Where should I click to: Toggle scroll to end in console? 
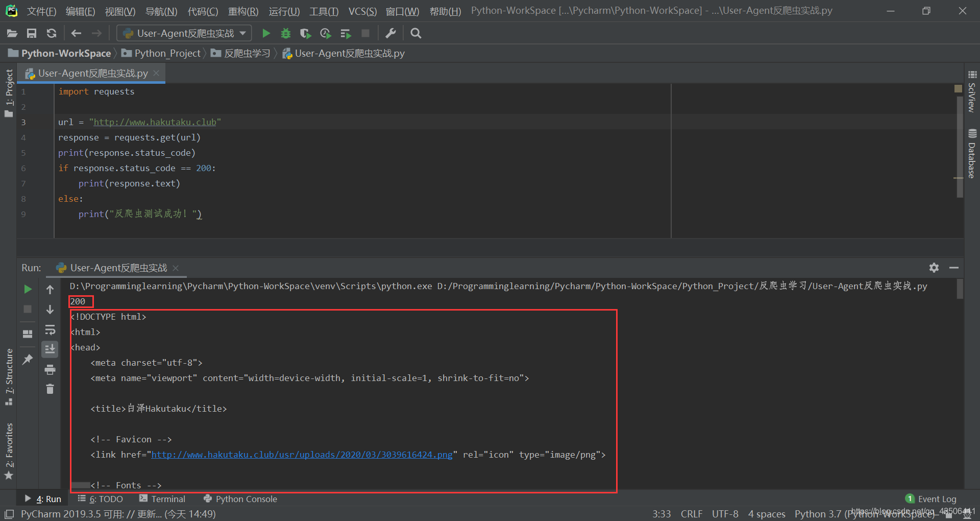pyautogui.click(x=50, y=349)
